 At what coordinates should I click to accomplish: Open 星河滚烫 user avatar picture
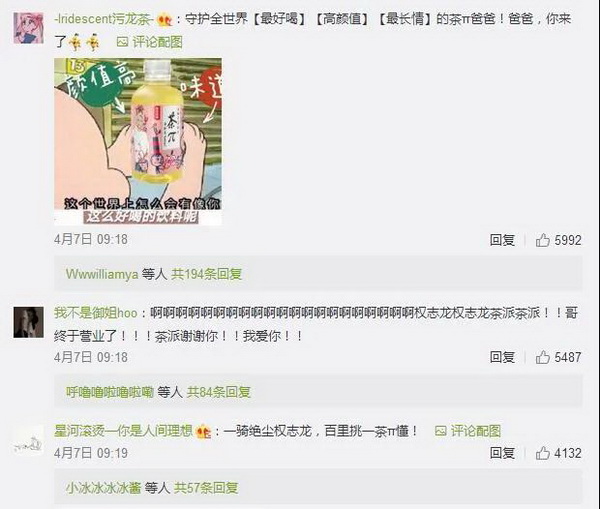(x=28, y=441)
